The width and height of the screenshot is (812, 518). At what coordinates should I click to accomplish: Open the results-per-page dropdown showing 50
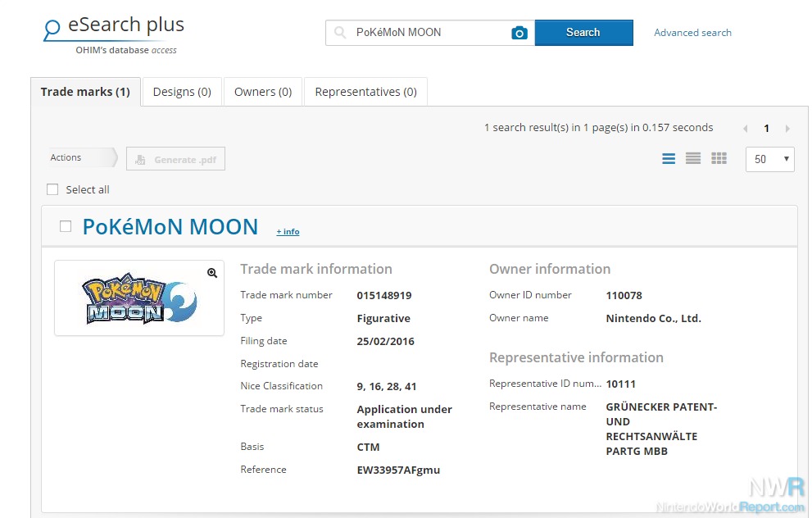point(770,159)
